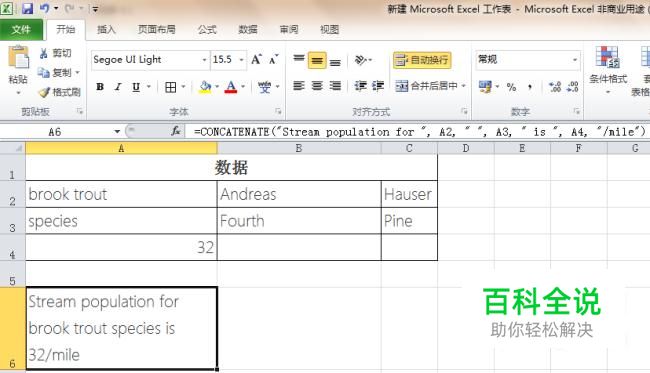Click the fx insert function icon
650x373 pixels.
pos(176,131)
